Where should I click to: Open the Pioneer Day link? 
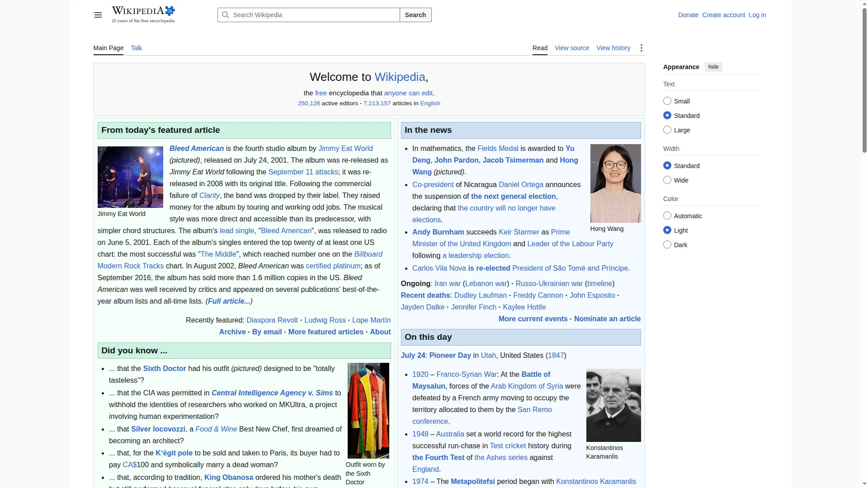click(x=450, y=355)
